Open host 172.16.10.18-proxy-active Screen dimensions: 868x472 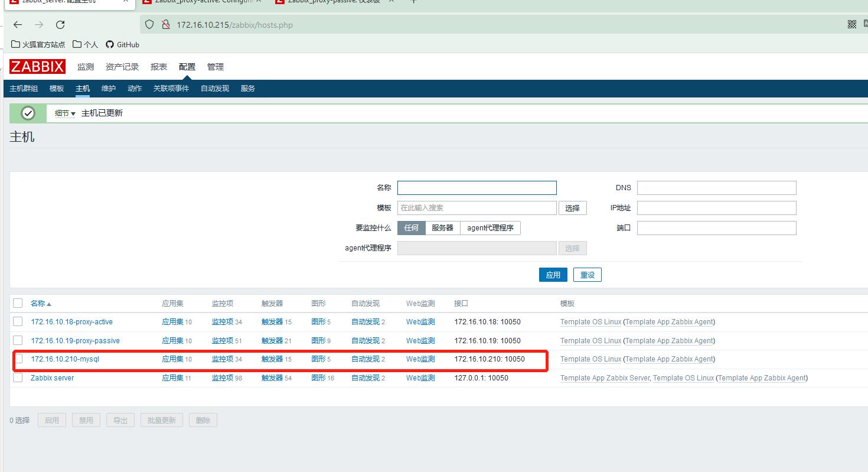click(71, 322)
